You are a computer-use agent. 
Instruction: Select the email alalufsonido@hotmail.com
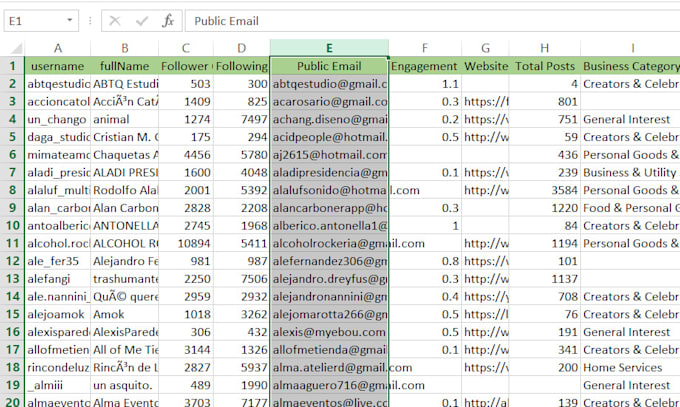(x=329, y=190)
